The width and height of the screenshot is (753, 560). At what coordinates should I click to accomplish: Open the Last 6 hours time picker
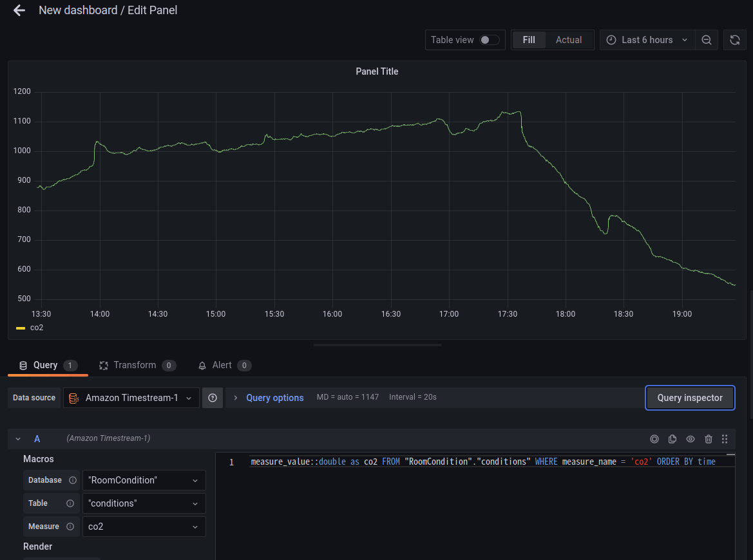click(x=647, y=40)
